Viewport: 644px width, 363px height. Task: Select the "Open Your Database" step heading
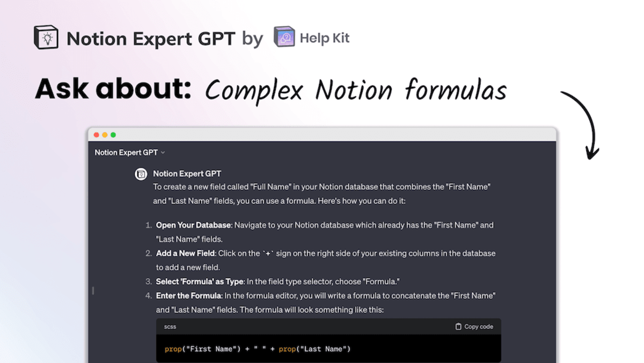(x=194, y=225)
